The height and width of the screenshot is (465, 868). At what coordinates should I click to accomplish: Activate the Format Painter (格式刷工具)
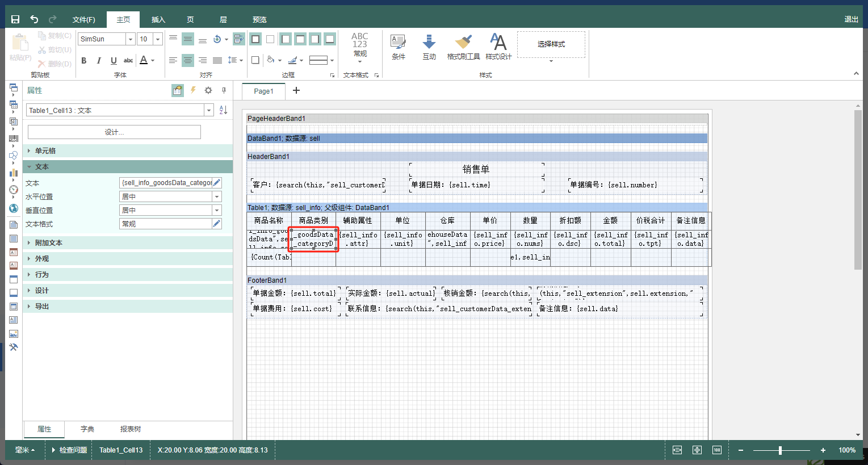click(463, 47)
